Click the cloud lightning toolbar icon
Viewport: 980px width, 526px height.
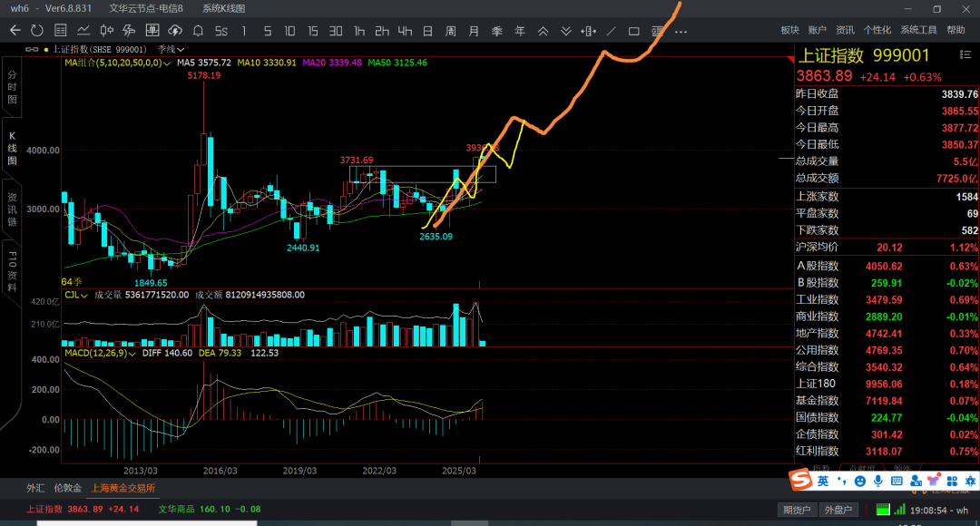(x=175, y=31)
